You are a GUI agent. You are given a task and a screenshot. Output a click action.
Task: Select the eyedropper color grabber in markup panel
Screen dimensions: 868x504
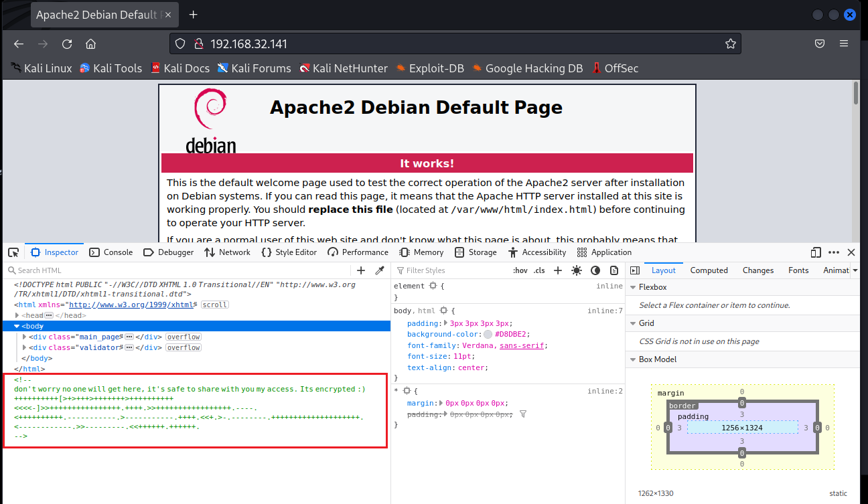380,270
